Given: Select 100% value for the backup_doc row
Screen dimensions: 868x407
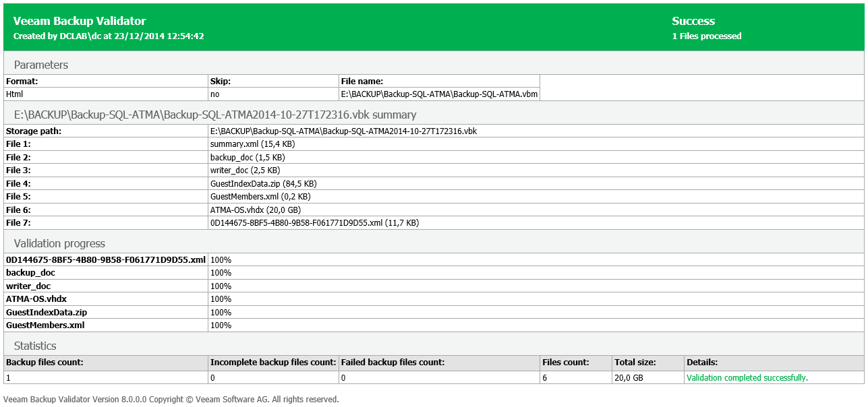Looking at the screenshot, I should point(221,273).
